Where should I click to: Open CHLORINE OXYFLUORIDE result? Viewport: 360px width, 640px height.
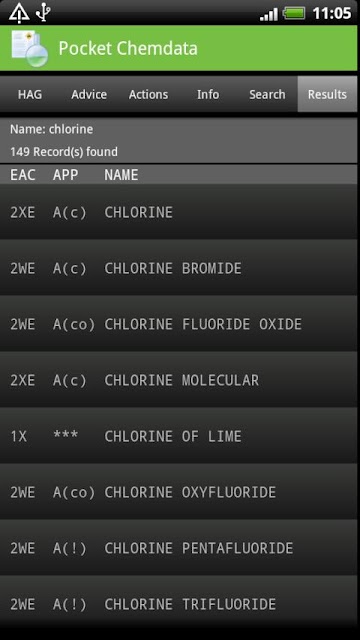(x=178, y=492)
